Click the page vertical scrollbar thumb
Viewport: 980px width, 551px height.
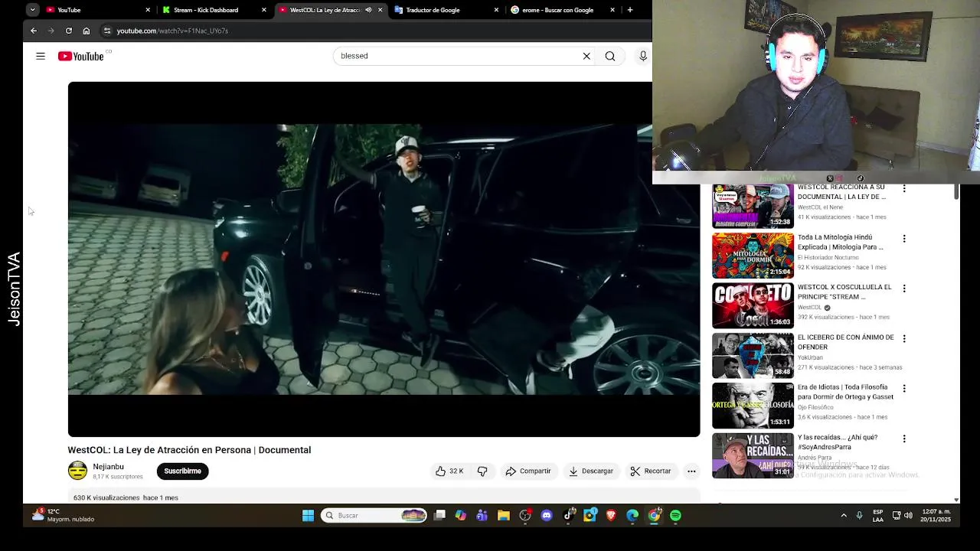click(x=956, y=192)
